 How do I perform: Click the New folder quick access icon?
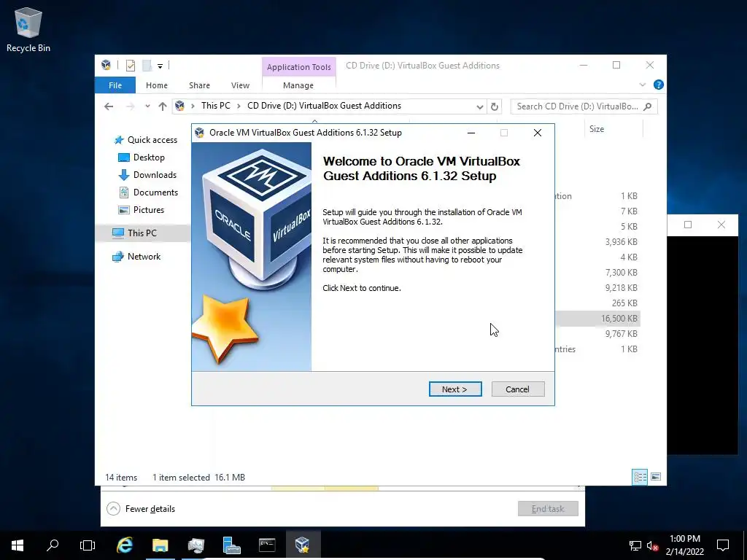tap(147, 66)
